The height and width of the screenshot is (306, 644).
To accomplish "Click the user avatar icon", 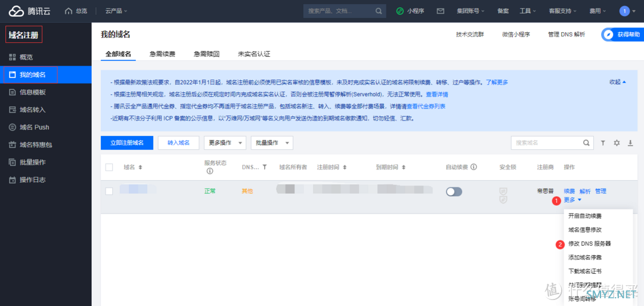I will coord(624,11).
